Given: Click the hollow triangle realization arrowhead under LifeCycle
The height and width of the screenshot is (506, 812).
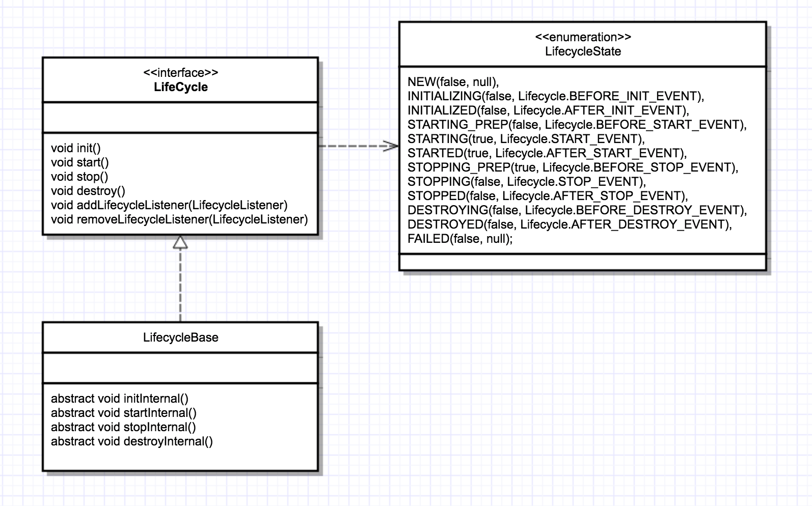Looking at the screenshot, I should [x=180, y=243].
